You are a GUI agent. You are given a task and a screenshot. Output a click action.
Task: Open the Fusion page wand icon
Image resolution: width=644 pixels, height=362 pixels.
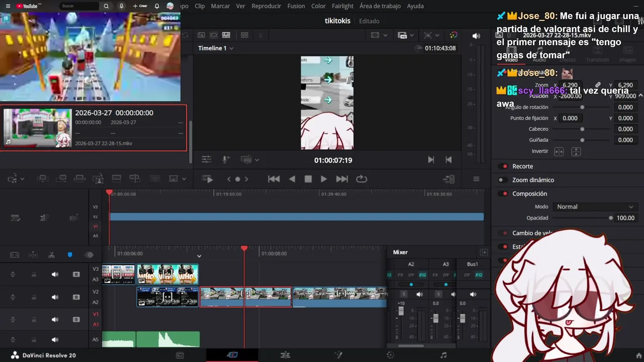[338, 355]
